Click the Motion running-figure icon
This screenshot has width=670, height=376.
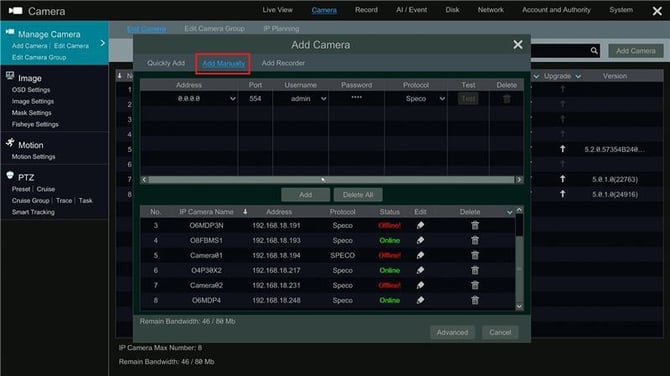(10, 143)
